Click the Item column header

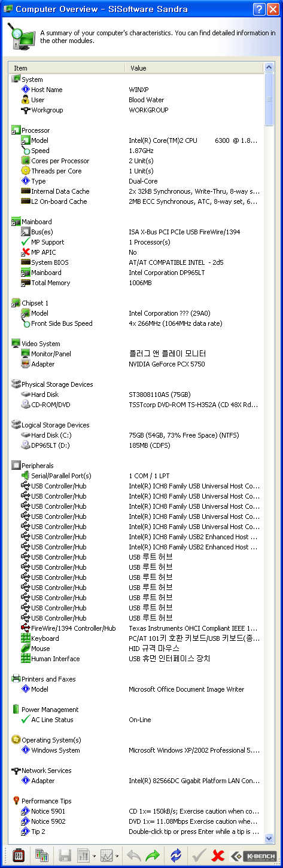68,68
